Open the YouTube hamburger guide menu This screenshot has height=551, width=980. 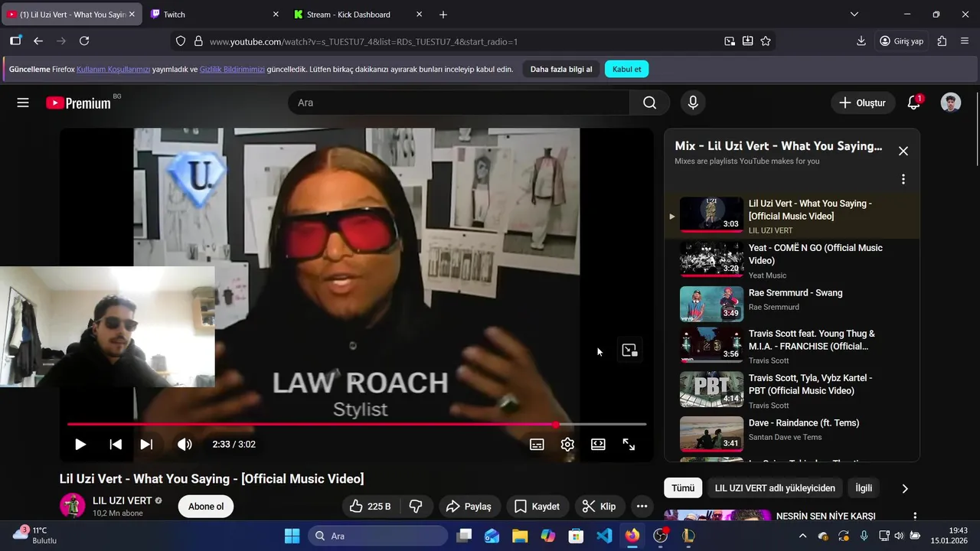pyautogui.click(x=23, y=103)
